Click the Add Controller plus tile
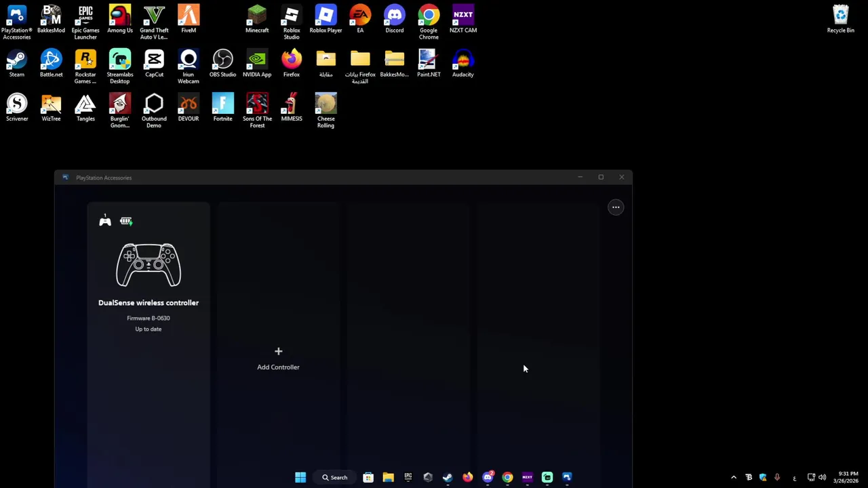Image resolution: width=868 pixels, height=488 pixels. click(x=278, y=359)
